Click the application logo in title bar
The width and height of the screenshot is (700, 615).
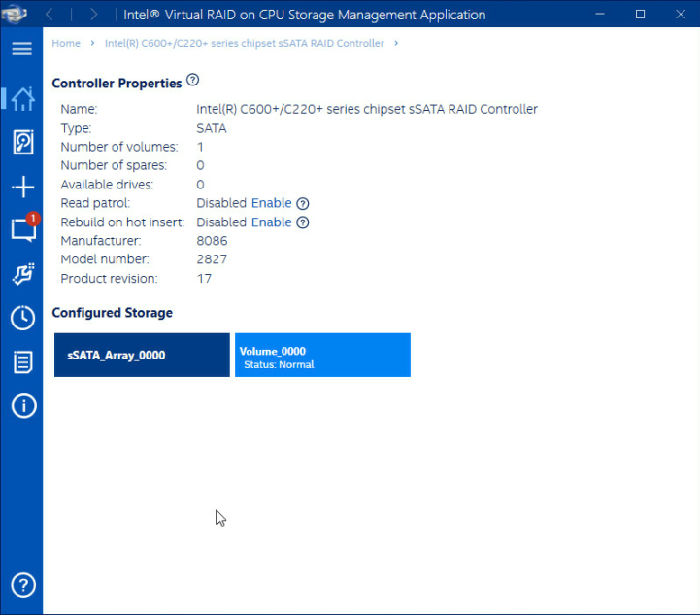click(x=14, y=14)
